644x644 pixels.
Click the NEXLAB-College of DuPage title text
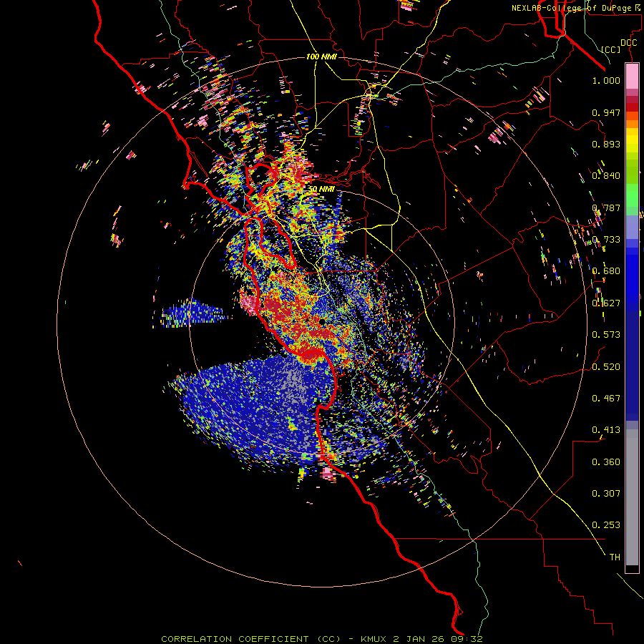pyautogui.click(x=576, y=8)
